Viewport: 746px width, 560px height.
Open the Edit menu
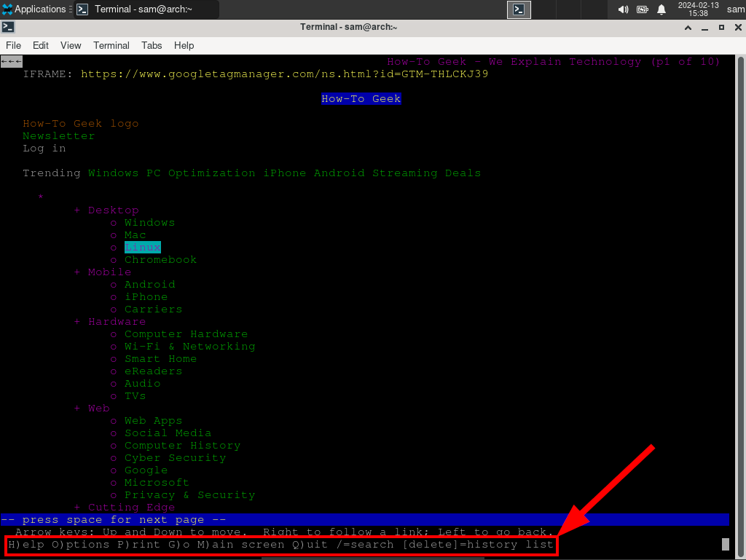(x=41, y=45)
